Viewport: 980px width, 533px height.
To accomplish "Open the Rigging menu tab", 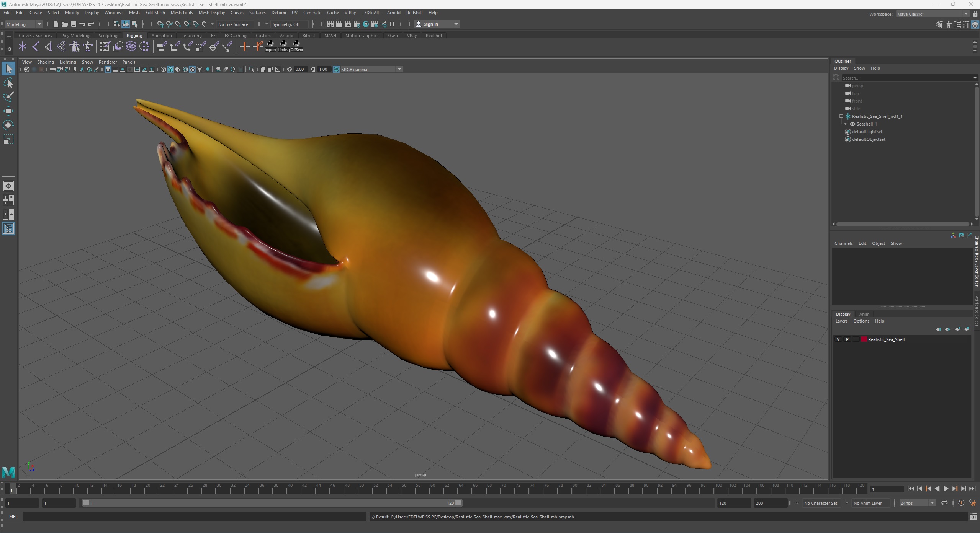I will [134, 35].
